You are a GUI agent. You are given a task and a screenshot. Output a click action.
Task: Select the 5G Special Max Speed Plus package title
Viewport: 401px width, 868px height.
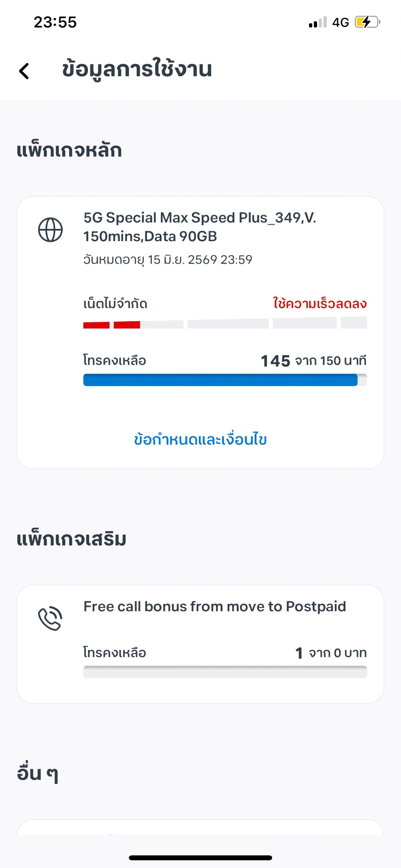(200, 227)
